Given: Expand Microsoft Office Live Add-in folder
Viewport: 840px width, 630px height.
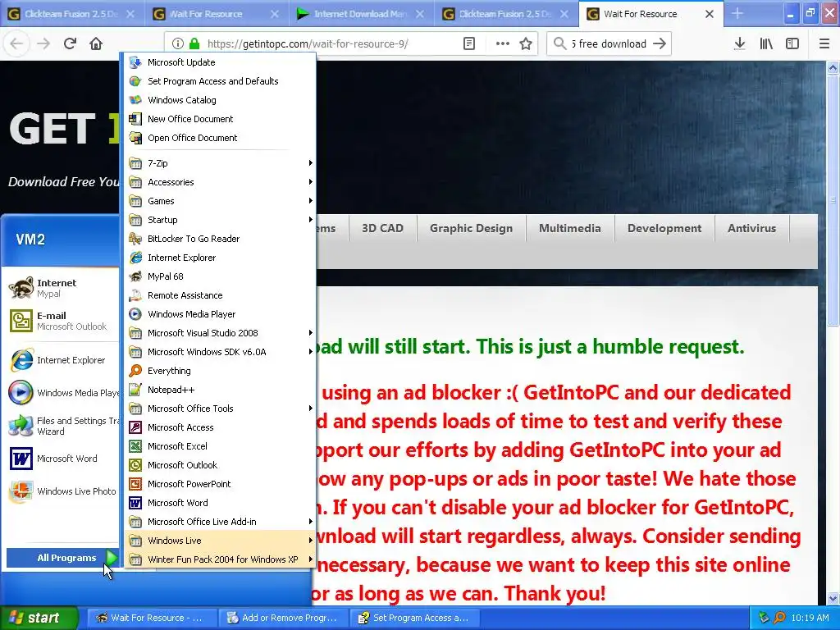Looking at the screenshot, I should point(220,521).
